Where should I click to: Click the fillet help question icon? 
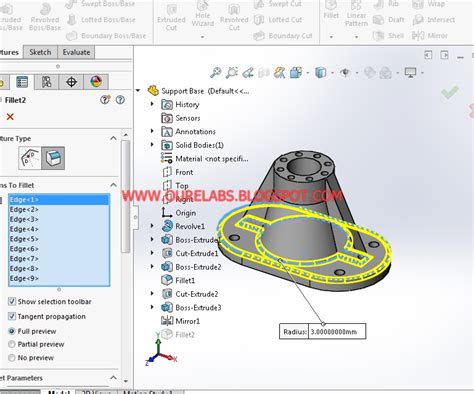(x=120, y=100)
